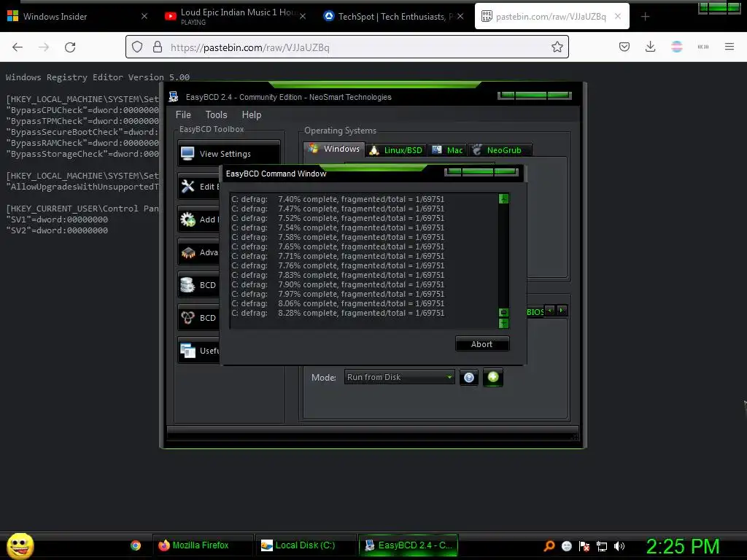Select EasyBCD 2.4 taskbar button
This screenshot has height=560, width=747.
click(409, 545)
